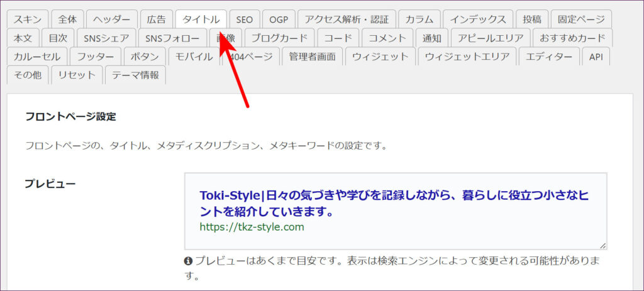Open the アピールエリア tab
This screenshot has height=291, width=644.
[490, 38]
